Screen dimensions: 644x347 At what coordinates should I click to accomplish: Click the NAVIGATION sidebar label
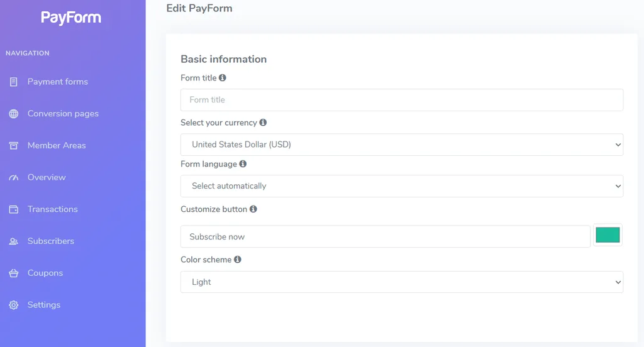(x=28, y=53)
